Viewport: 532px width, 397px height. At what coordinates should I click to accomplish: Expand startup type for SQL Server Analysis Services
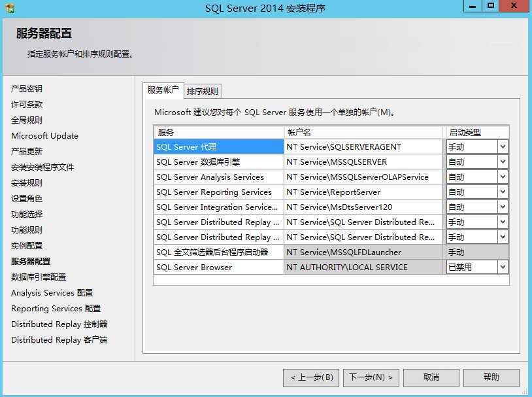point(503,177)
